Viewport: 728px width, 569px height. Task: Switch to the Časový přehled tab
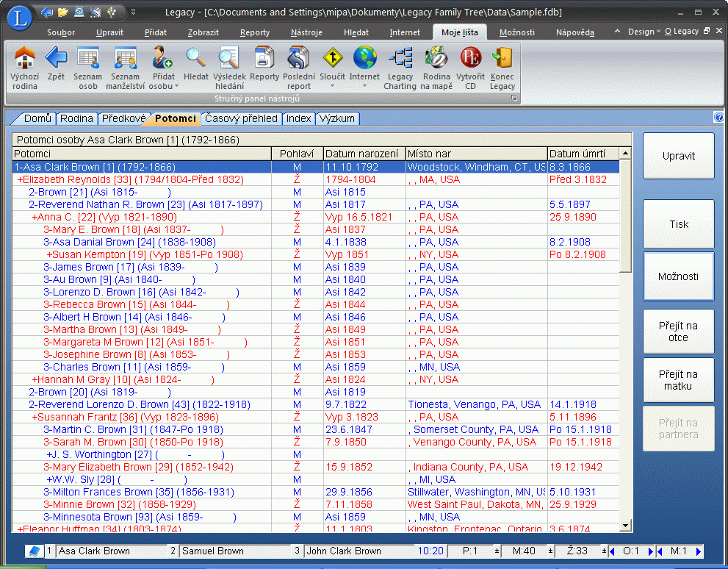click(241, 118)
